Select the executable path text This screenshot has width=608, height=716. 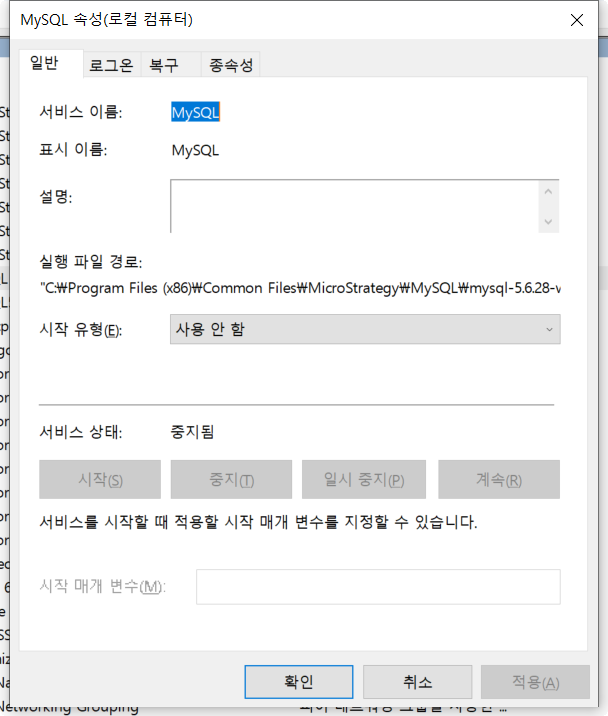click(x=300, y=288)
